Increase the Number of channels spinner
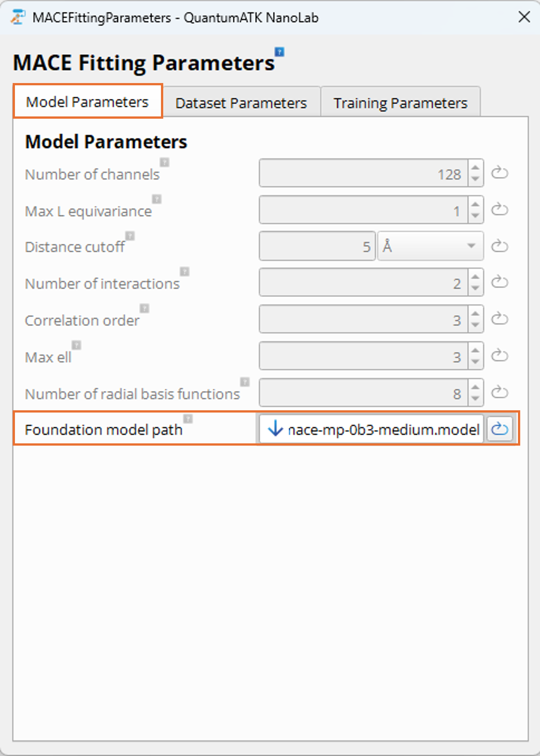Viewport: 540px width, 756px height. pyautogui.click(x=475, y=167)
